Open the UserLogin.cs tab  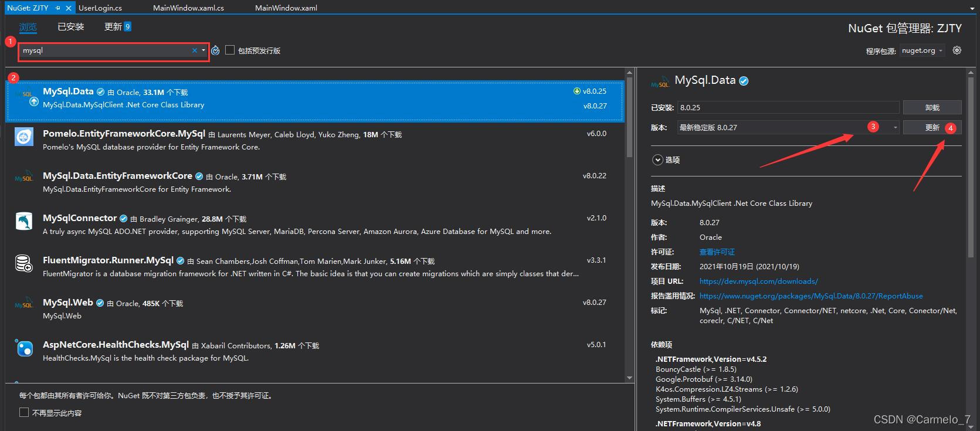(100, 8)
